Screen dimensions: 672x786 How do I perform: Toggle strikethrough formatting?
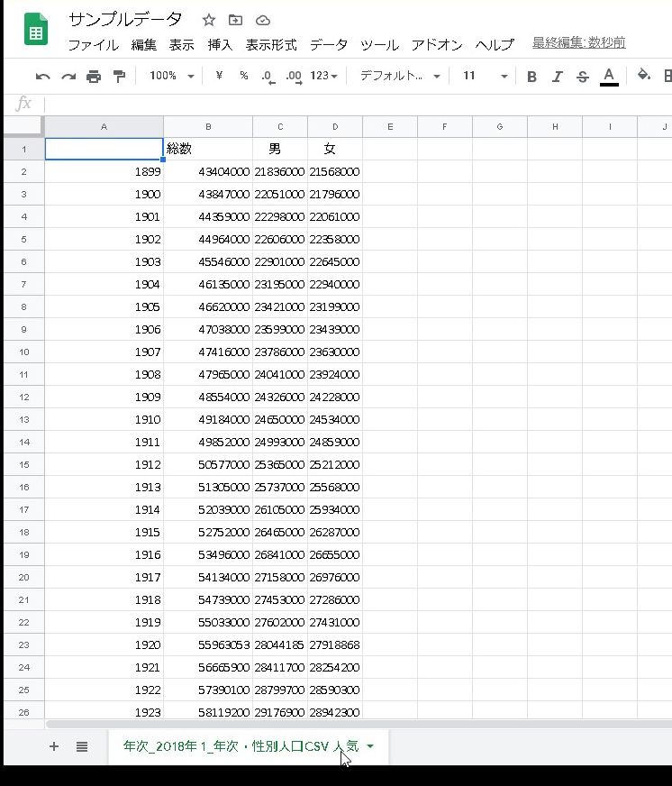[582, 77]
